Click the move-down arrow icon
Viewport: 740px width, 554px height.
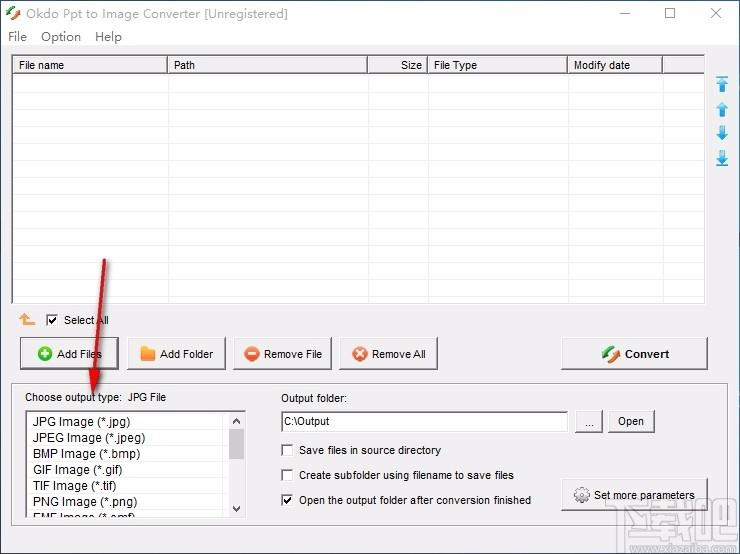tap(722, 133)
